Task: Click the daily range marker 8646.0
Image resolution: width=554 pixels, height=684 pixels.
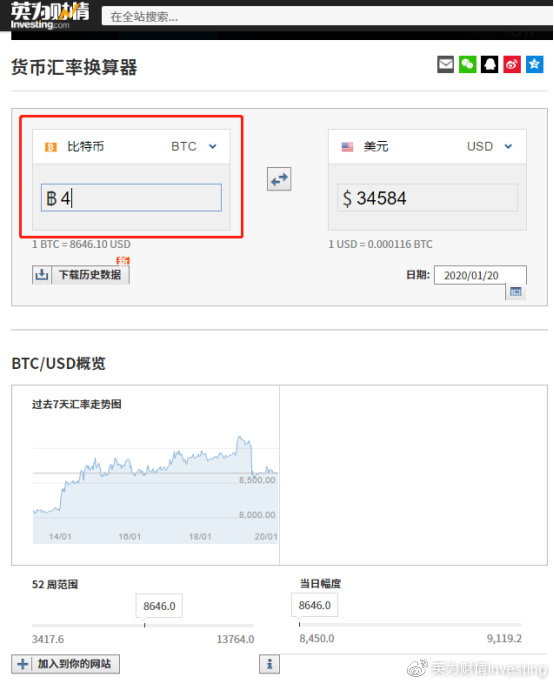Action: tap(315, 605)
